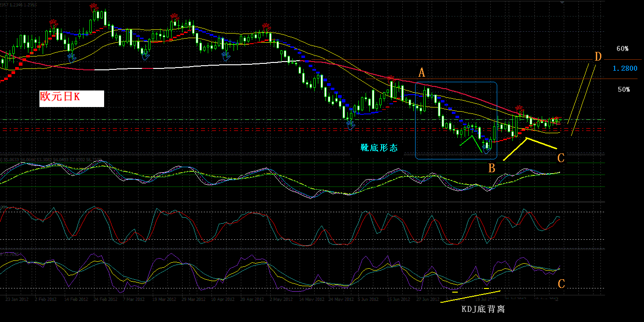The image size is (644, 322).
Task: Click the blue hand buy signal at the late May low
Action: click(x=350, y=124)
